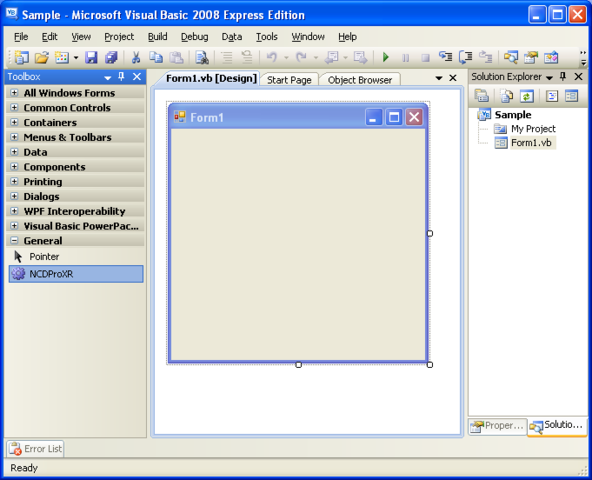Start debugging with the green play icon
This screenshot has width=592, height=480.
[x=385, y=57]
